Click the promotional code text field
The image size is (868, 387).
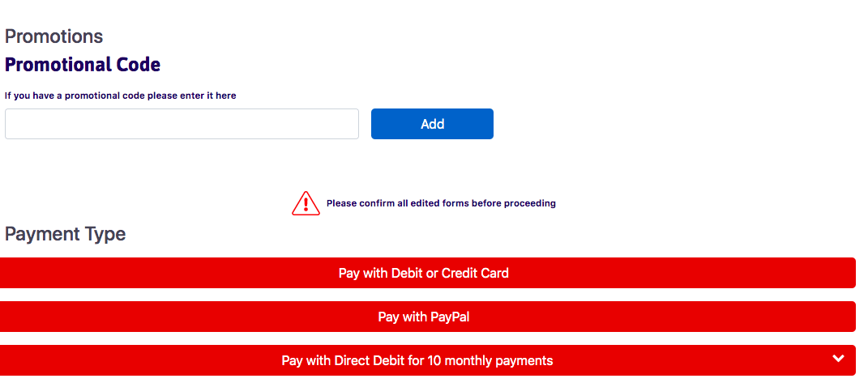click(182, 124)
